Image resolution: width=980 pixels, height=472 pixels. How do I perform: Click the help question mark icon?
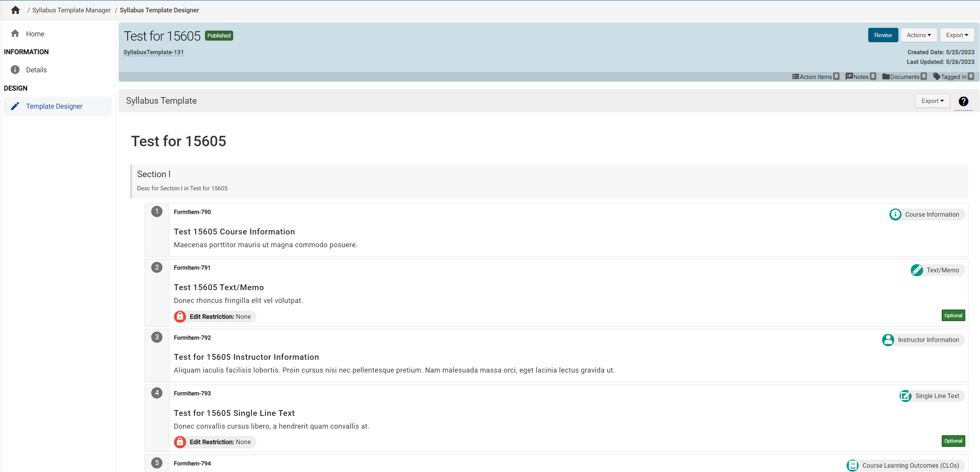(x=963, y=101)
